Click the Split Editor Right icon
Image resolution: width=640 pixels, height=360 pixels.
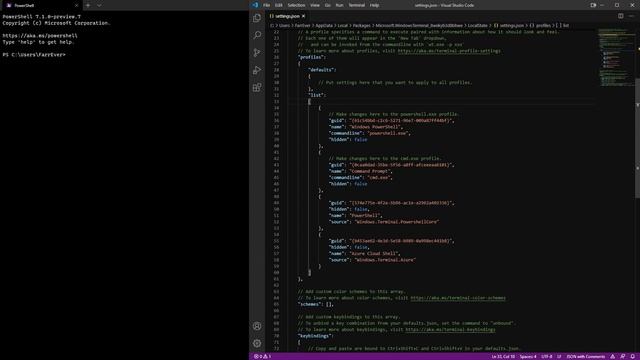click(620, 16)
